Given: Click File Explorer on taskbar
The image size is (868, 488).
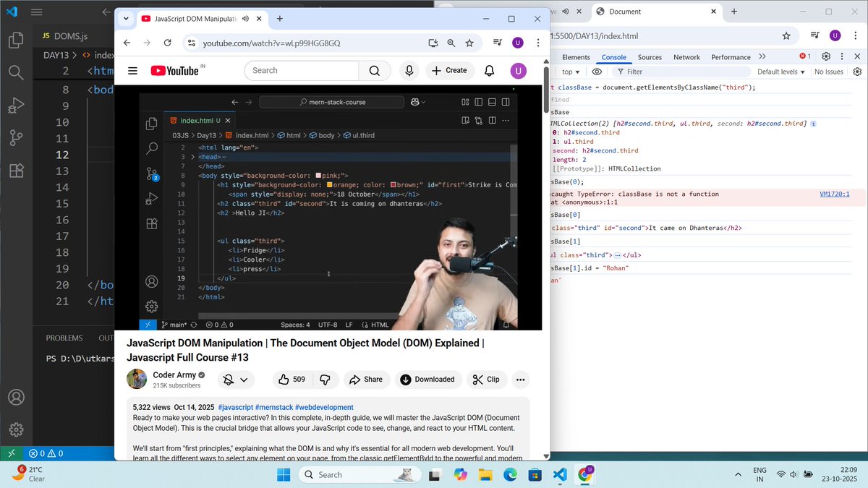Looking at the screenshot, I should [485, 474].
